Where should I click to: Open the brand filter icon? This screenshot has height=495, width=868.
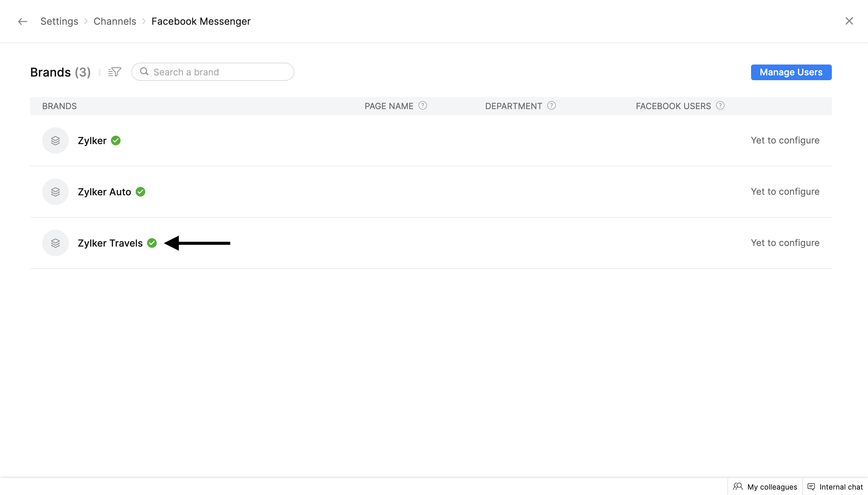(x=115, y=72)
